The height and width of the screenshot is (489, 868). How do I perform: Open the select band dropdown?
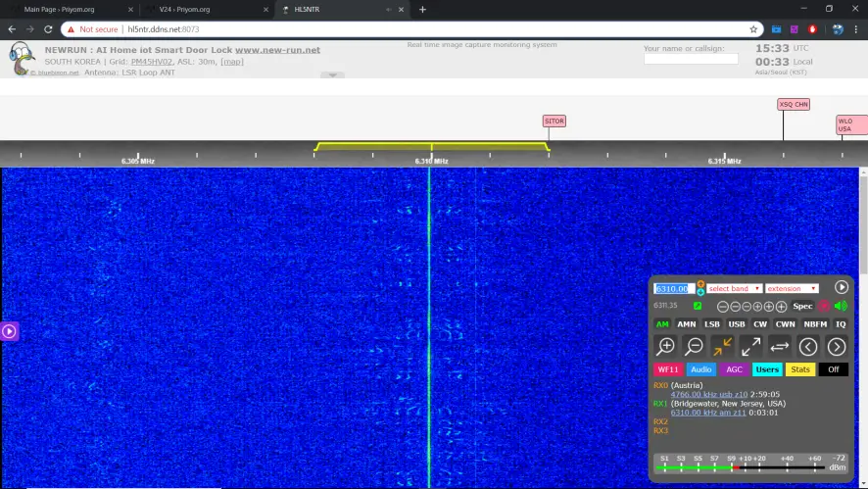tap(735, 288)
